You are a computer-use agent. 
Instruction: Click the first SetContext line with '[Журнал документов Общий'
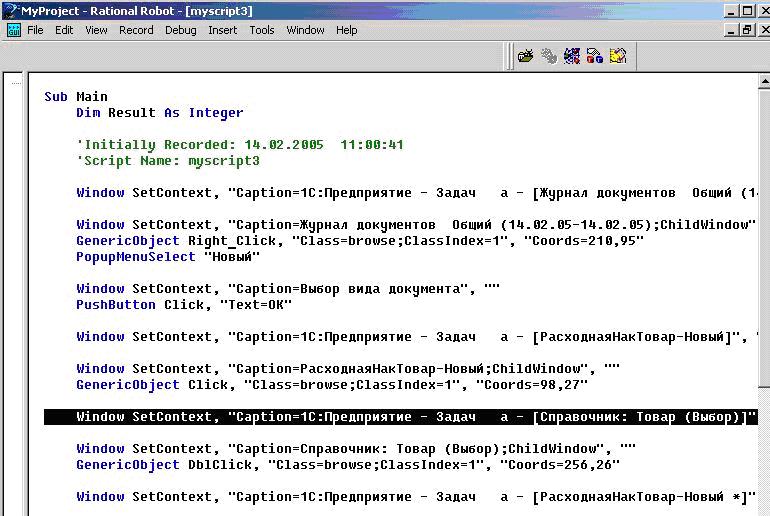click(x=416, y=193)
